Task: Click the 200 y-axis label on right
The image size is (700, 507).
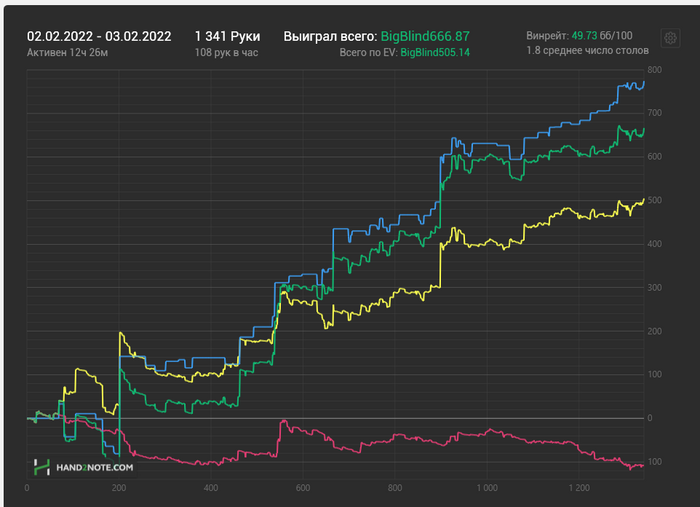Action: pyautogui.click(x=654, y=332)
